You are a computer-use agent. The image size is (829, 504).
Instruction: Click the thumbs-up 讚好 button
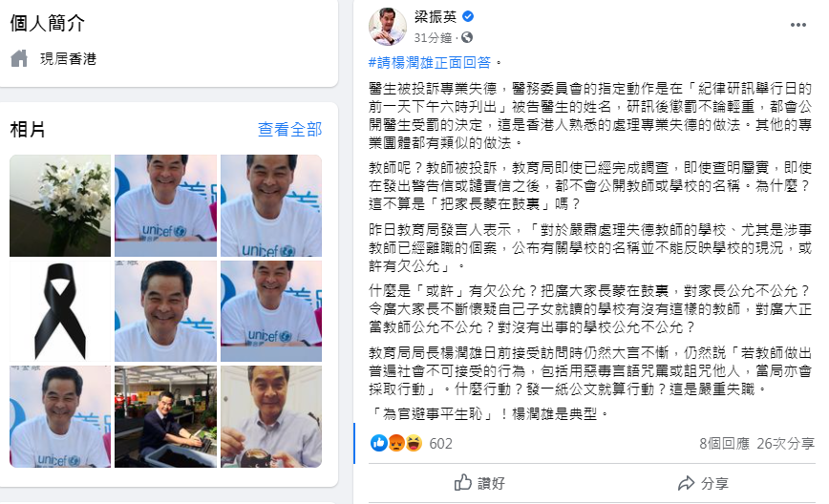coord(479,483)
